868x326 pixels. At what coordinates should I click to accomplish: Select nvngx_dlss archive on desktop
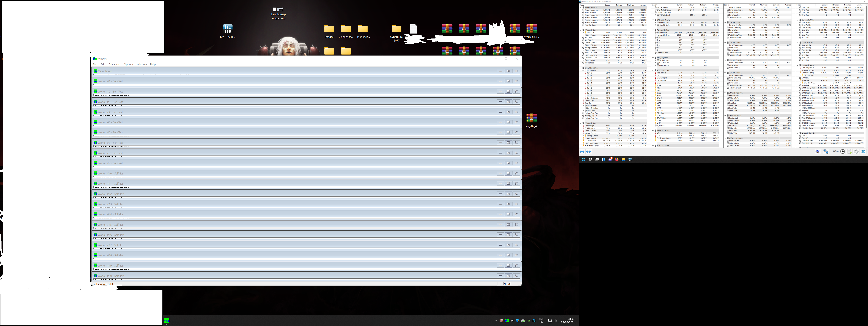[x=531, y=31]
